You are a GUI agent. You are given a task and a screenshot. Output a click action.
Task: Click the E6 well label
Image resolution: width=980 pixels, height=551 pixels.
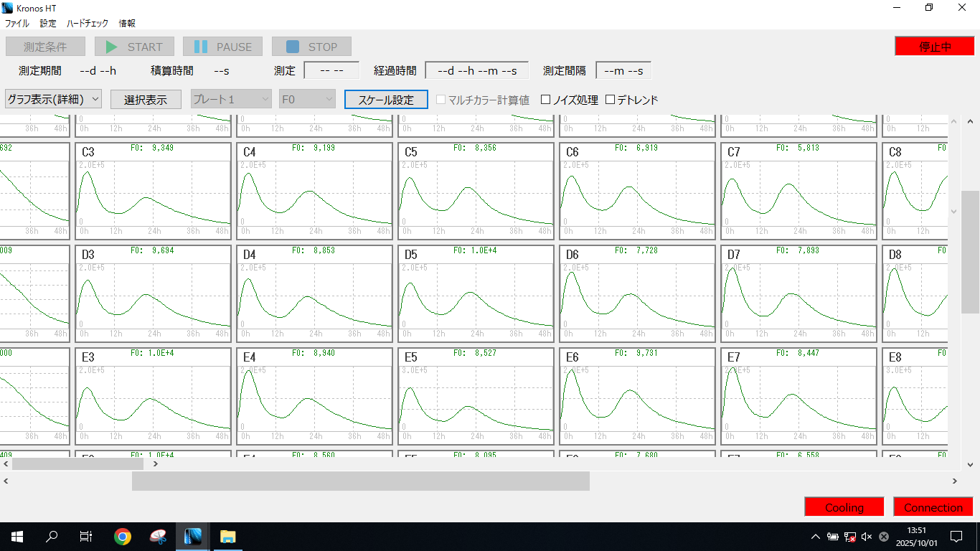click(573, 357)
